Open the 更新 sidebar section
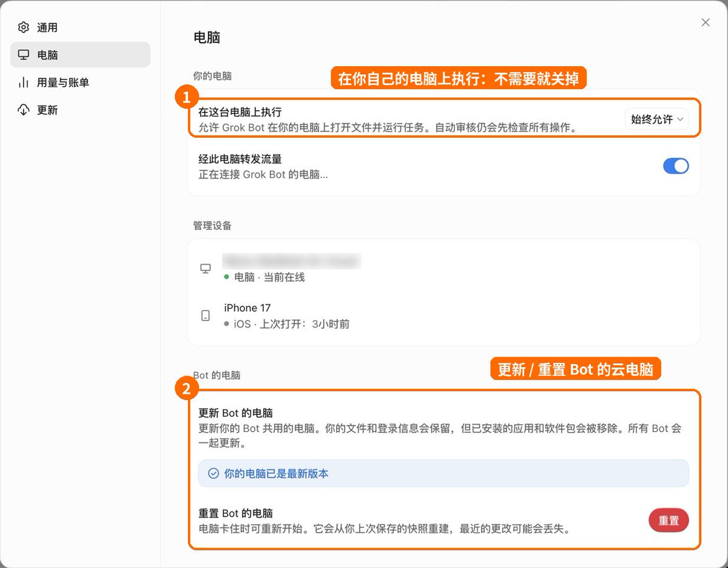Screen dimensions: 728x568 pos(80,110)
